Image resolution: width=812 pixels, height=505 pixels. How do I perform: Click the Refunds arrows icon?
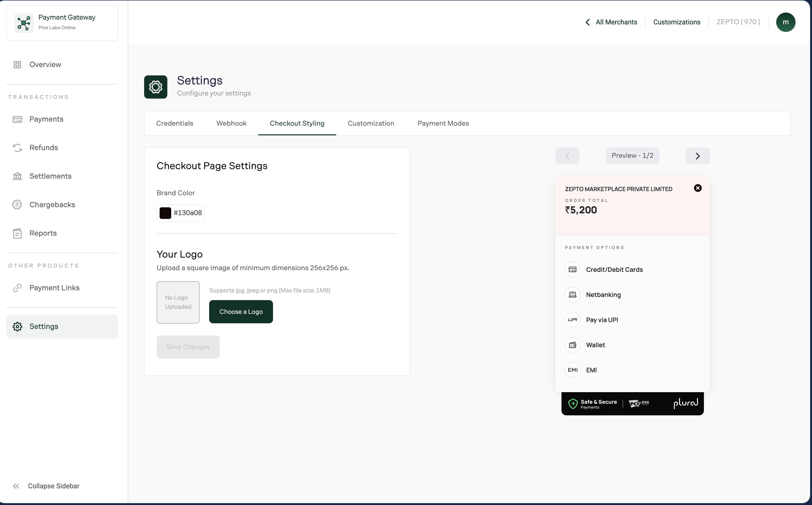(x=17, y=148)
